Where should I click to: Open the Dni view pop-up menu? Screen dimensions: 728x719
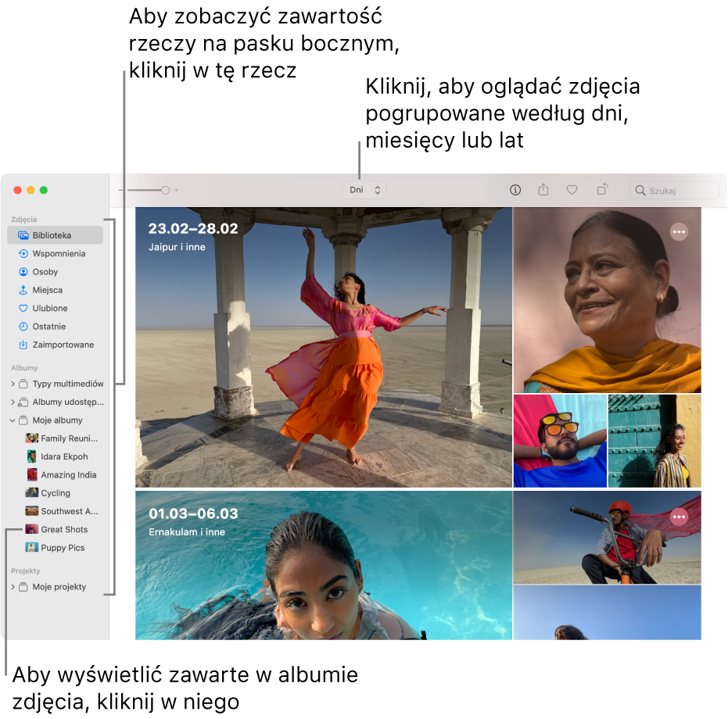point(364,190)
